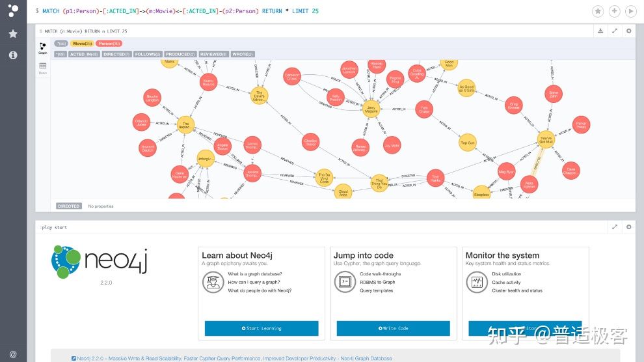The image size is (644, 362).
Task: Expand the graph result frame to fullscreen
Action: 615,31
